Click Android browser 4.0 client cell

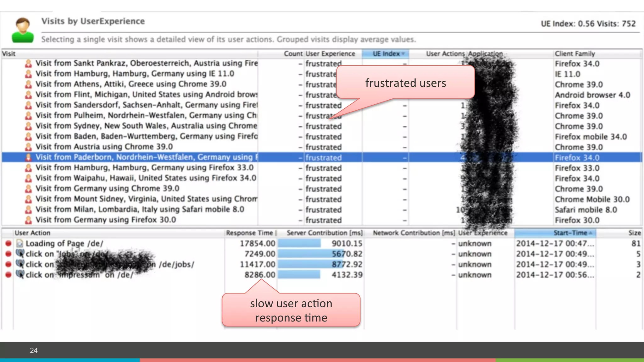pyautogui.click(x=592, y=95)
